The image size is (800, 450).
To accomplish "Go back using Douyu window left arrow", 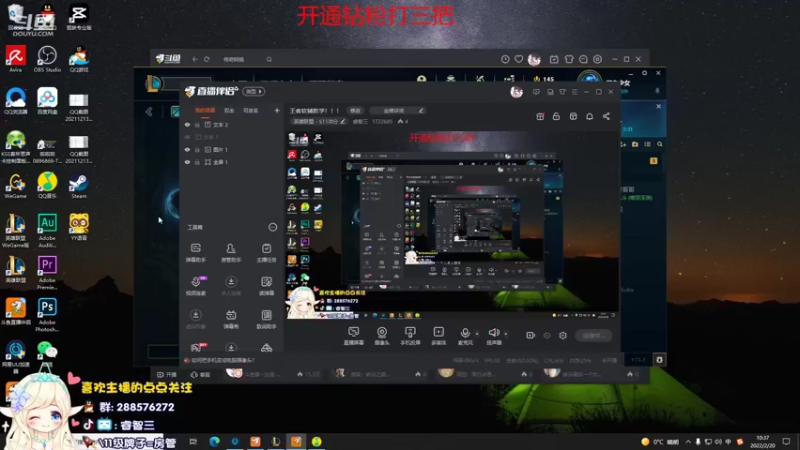I will [194, 59].
